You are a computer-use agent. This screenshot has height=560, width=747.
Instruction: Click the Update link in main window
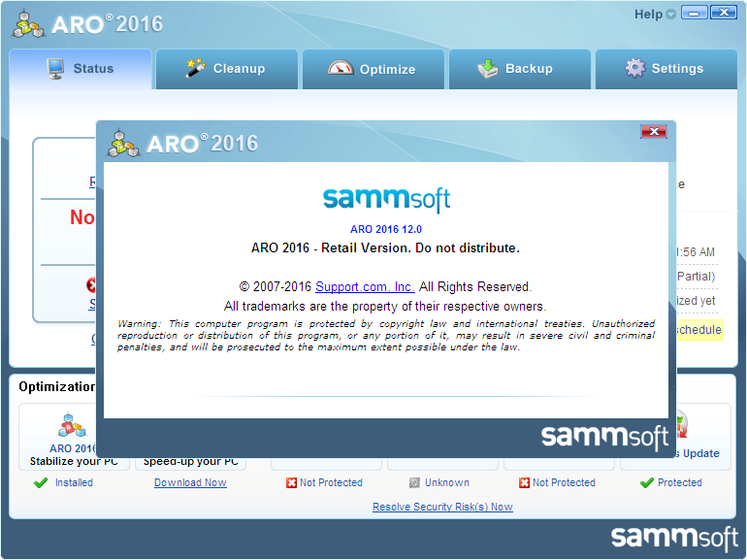[700, 453]
